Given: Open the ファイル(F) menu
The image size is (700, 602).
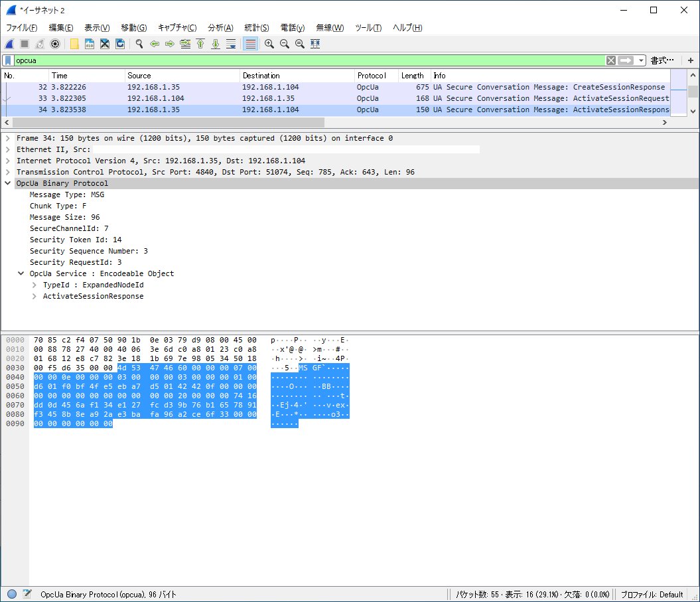Looking at the screenshot, I should [x=21, y=28].
